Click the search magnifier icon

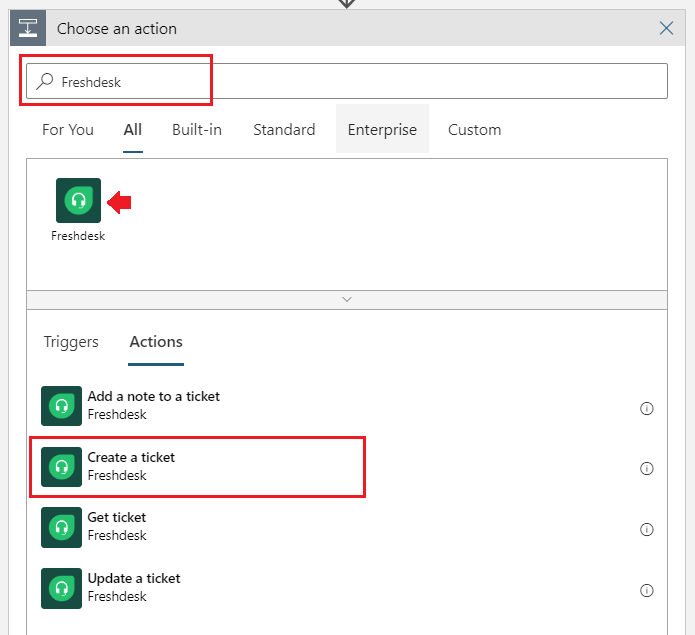click(45, 81)
